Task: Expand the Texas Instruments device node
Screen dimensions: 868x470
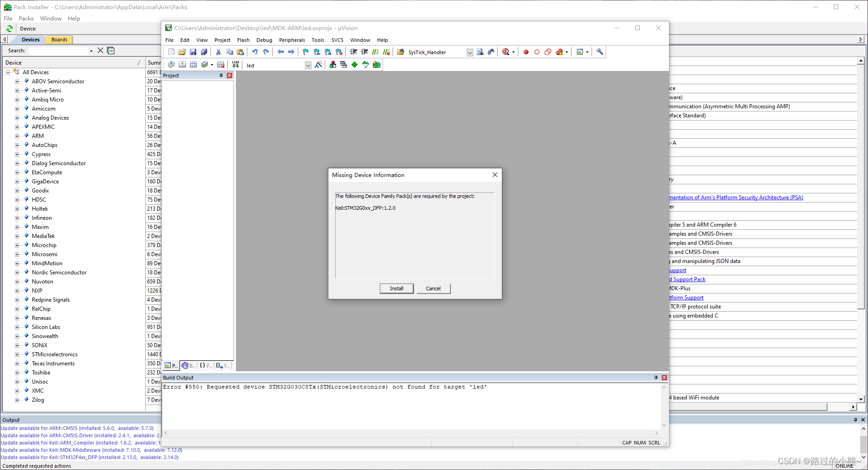Action: pos(17,364)
